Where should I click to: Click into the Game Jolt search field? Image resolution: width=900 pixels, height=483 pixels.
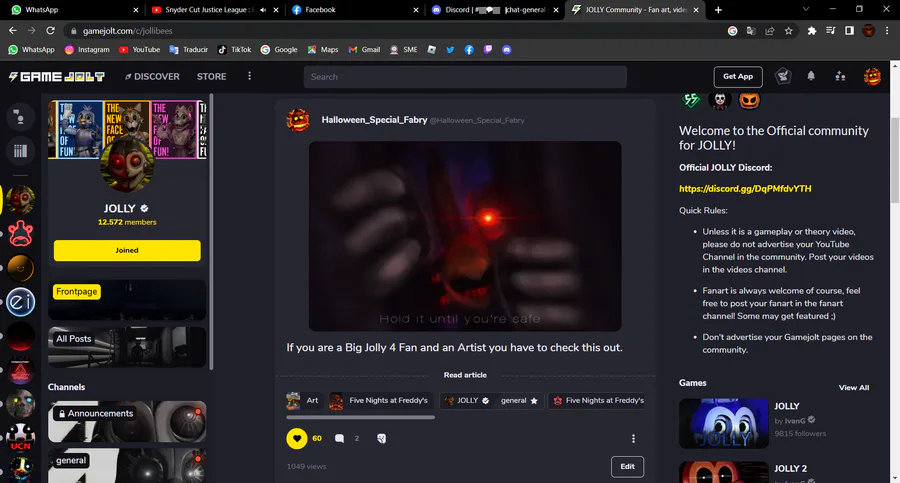465,76
